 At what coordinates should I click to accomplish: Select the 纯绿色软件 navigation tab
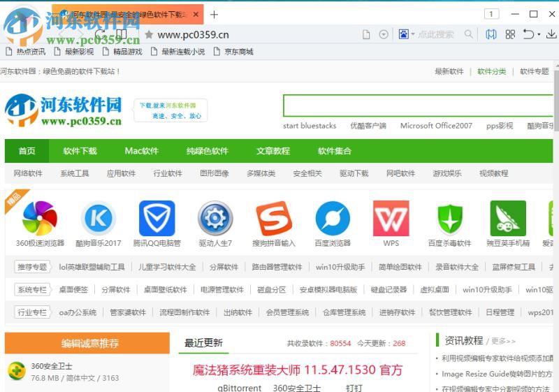pos(207,151)
